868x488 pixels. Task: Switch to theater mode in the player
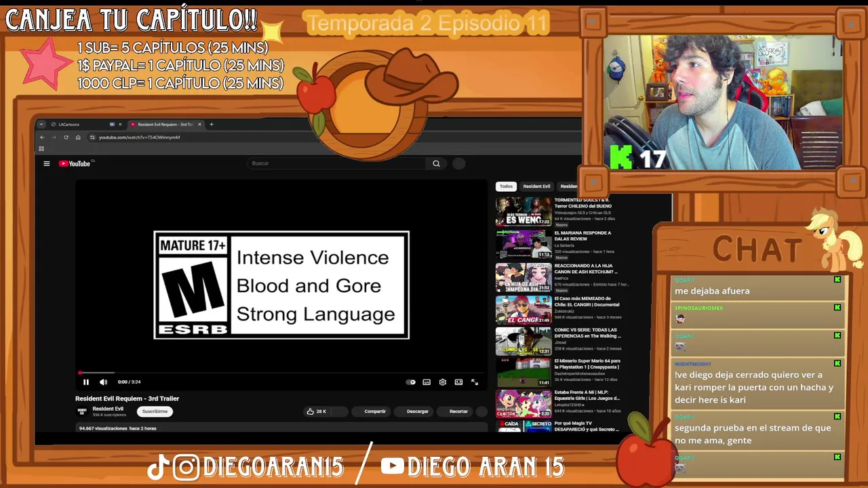point(458,382)
